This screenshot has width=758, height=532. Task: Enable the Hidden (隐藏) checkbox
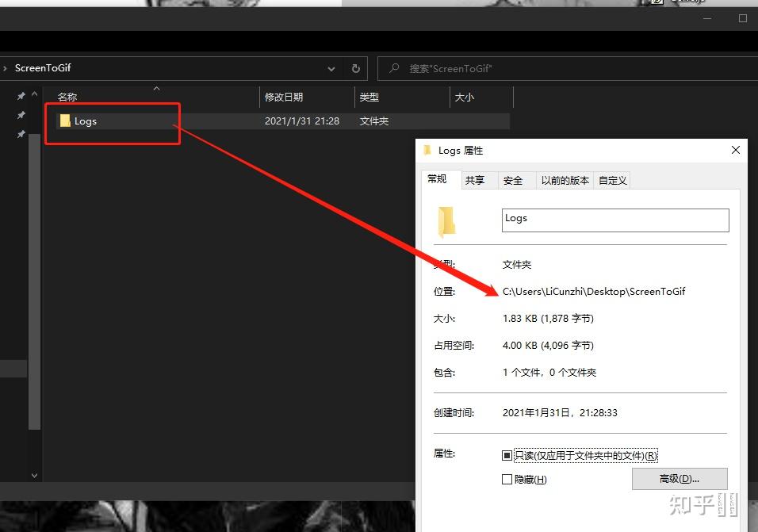tap(507, 480)
